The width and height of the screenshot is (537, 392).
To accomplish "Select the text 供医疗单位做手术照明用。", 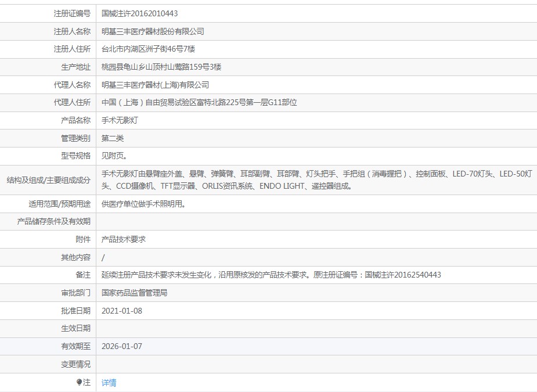I will 144,204.
